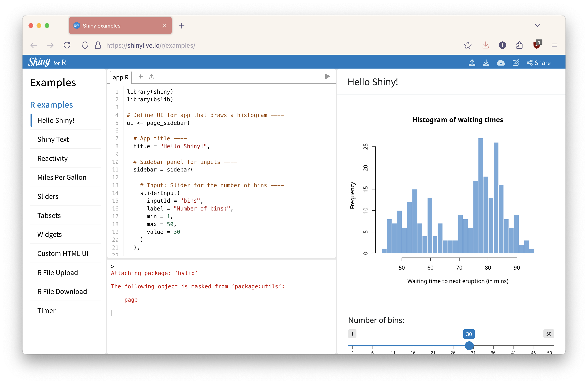Image resolution: width=588 pixels, height=384 pixels.
Task: Open the browser extensions puzzle icon
Action: pos(519,45)
